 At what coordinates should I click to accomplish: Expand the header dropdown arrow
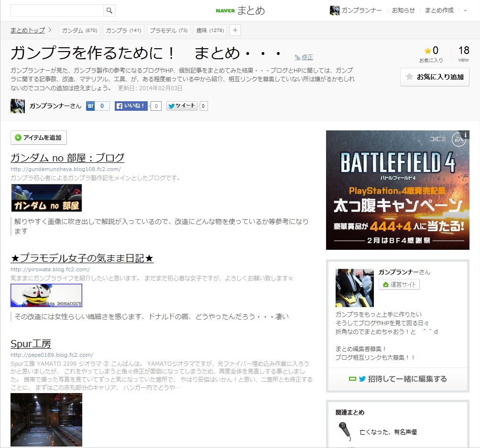coord(465,11)
